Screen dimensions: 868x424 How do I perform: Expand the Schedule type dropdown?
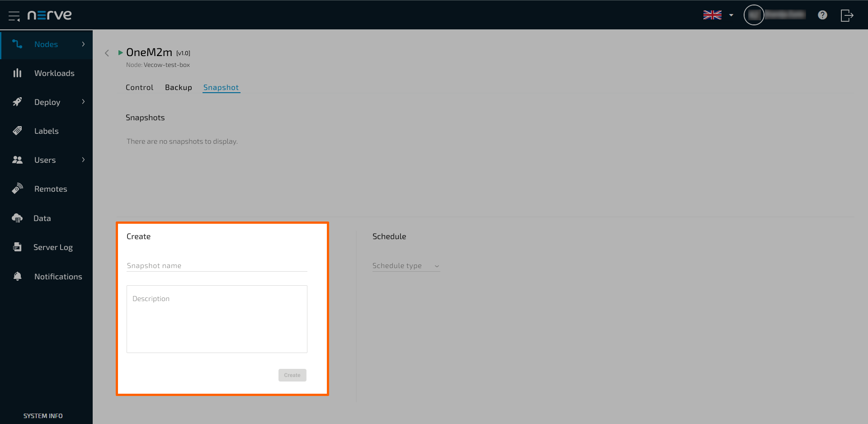point(406,266)
